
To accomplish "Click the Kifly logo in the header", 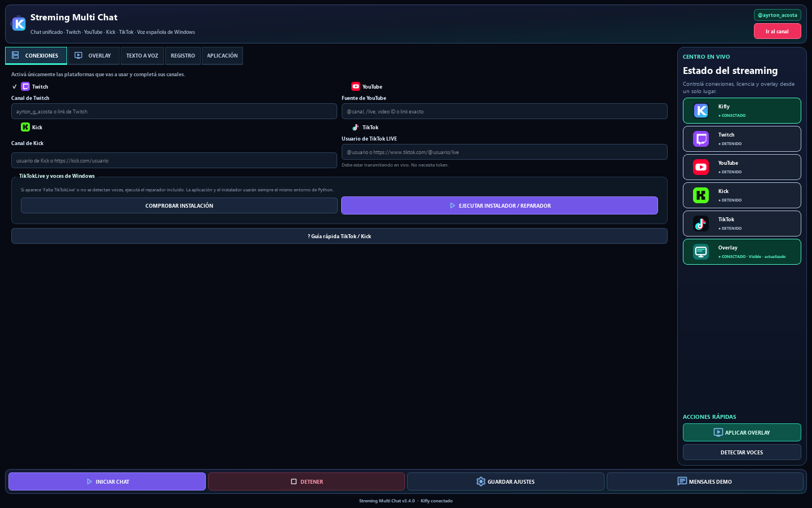I will (19, 24).
